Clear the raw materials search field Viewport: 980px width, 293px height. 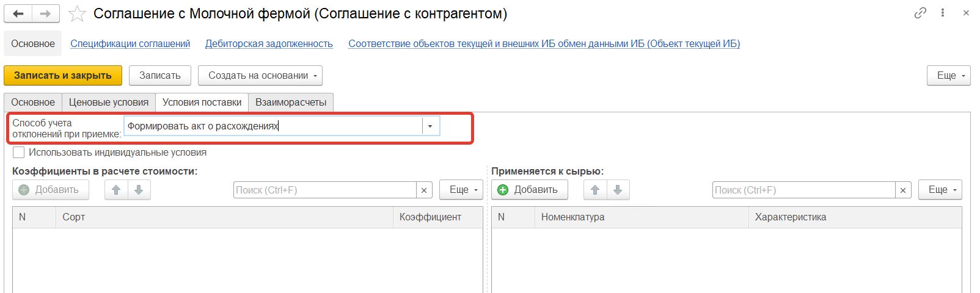click(x=903, y=190)
